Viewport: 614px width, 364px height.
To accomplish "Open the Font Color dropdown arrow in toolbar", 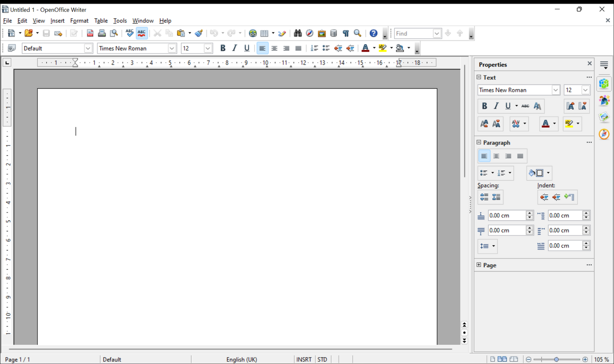I will (x=374, y=48).
